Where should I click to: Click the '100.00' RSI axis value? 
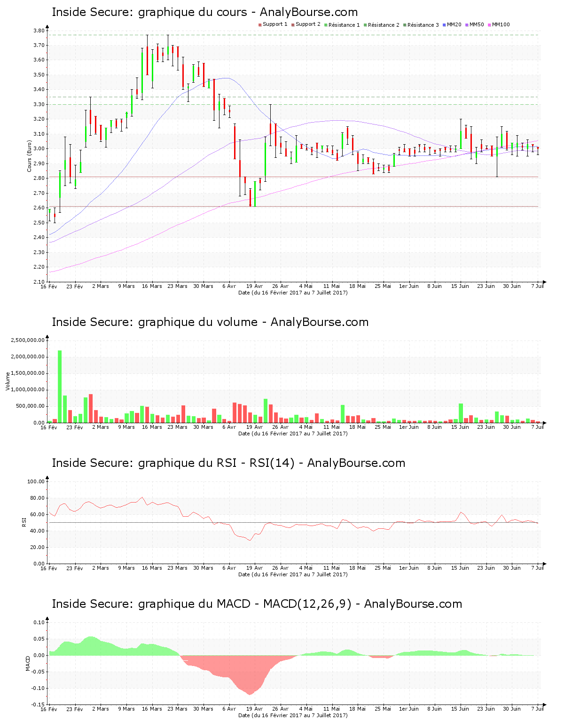click(36, 481)
